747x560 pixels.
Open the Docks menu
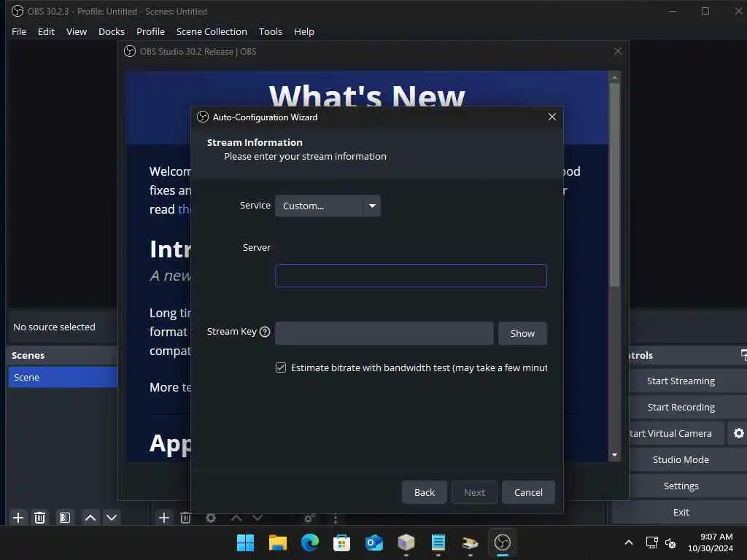point(112,31)
